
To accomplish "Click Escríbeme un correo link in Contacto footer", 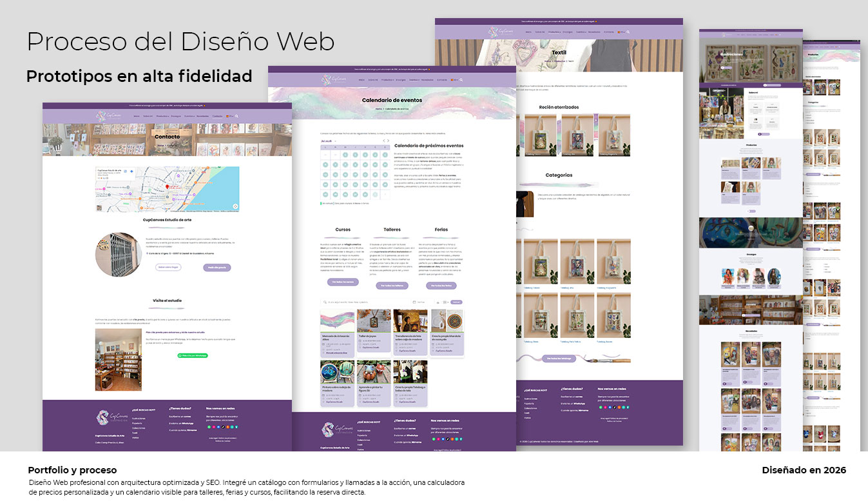I will (x=180, y=416).
